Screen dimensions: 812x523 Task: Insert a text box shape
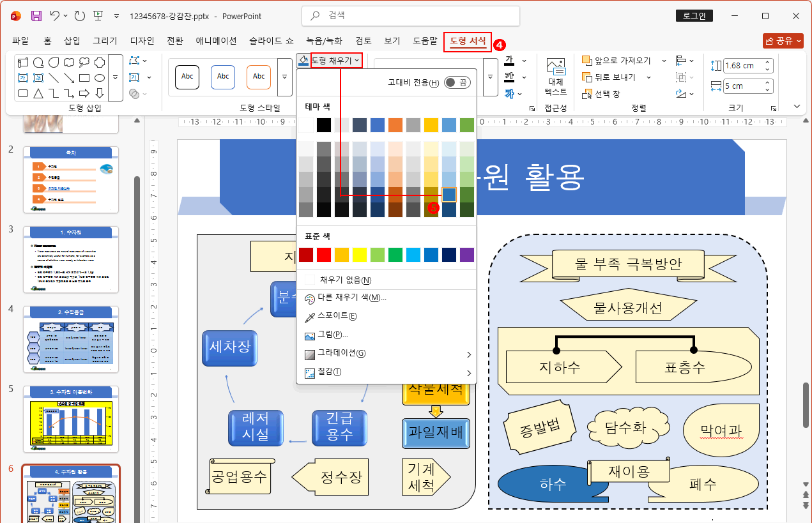tap(22, 77)
